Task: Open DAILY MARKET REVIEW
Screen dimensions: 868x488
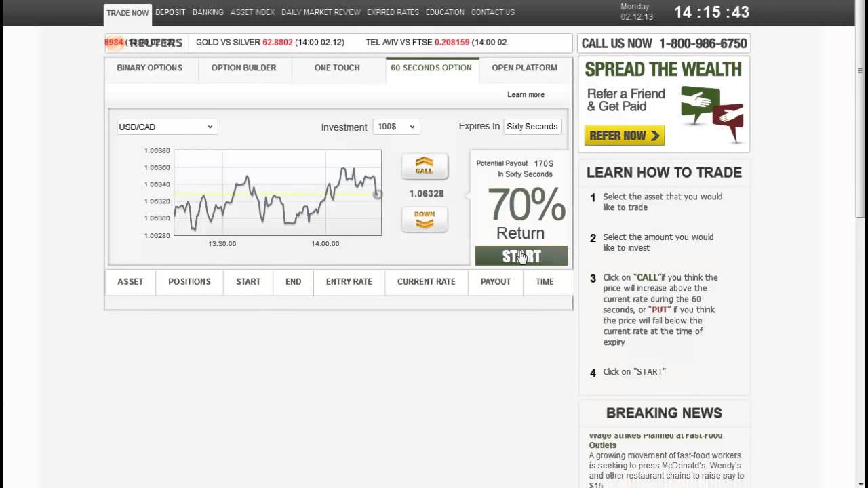Action: tap(321, 12)
